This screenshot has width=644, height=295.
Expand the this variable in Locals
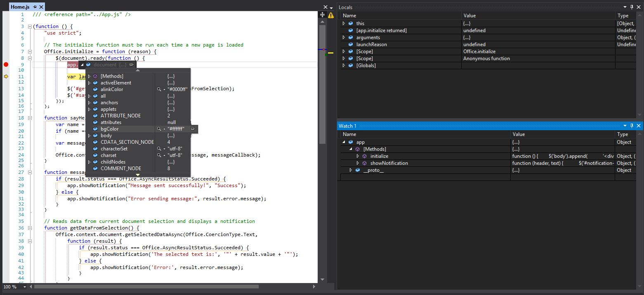tap(344, 23)
